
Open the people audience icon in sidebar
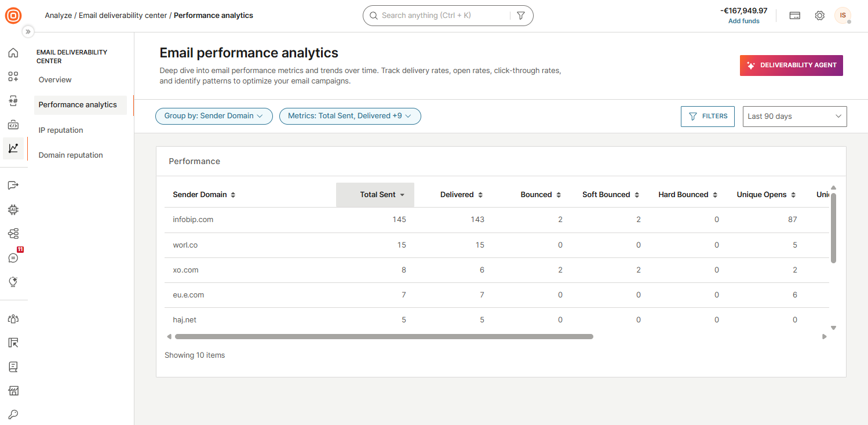click(x=13, y=319)
